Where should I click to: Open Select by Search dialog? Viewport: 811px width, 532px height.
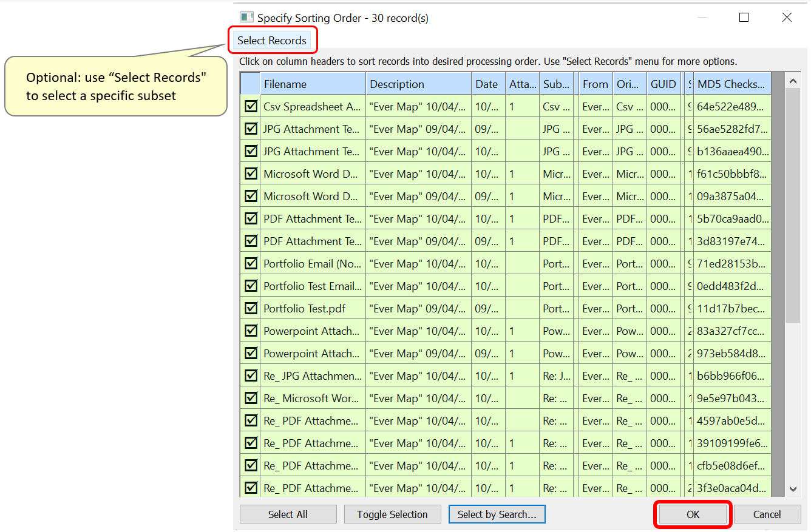coord(497,514)
